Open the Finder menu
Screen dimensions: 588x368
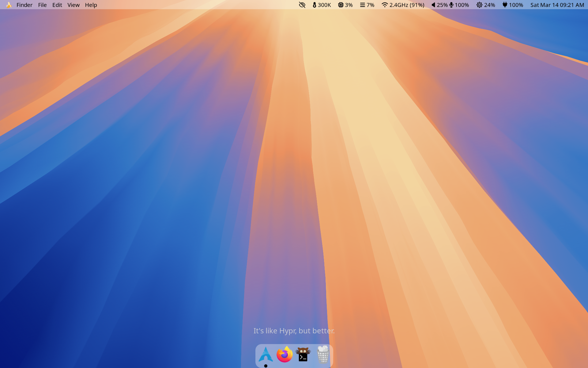point(24,5)
